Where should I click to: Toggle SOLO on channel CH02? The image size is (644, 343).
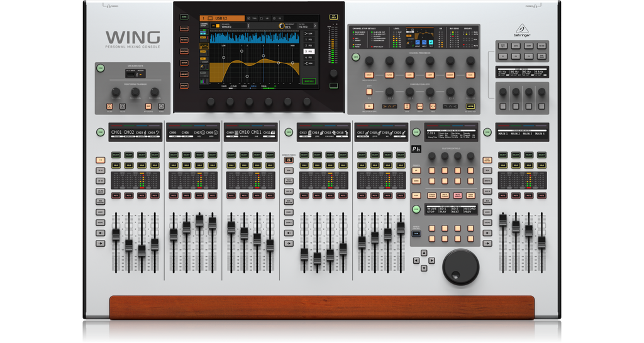(x=129, y=165)
